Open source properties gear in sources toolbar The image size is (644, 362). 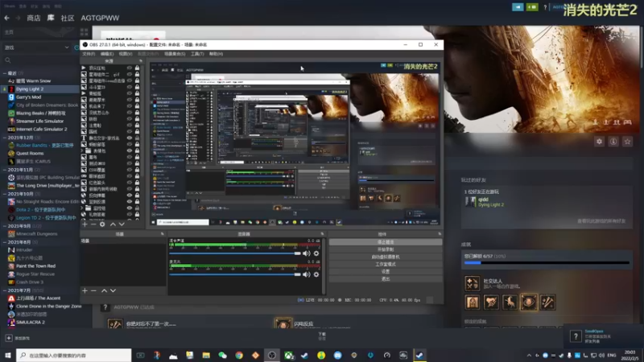pyautogui.click(x=102, y=224)
